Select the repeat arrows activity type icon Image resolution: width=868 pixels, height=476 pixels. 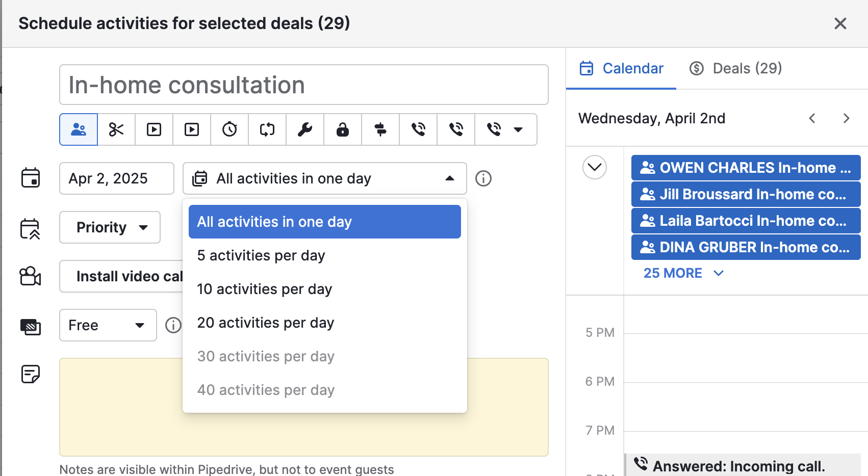[x=267, y=129]
